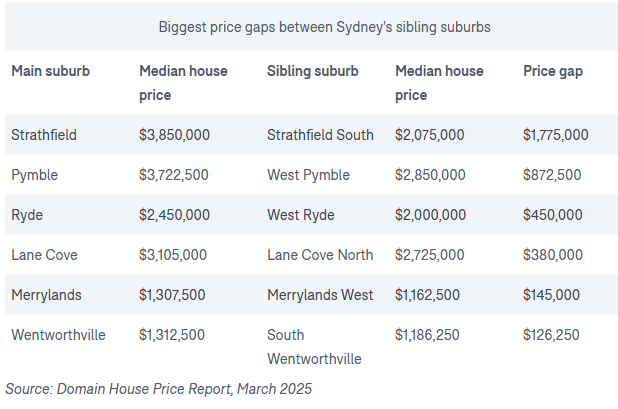Click the Lane Cove North sibling cell
Screen dimensions: 618x409
tap(321, 255)
